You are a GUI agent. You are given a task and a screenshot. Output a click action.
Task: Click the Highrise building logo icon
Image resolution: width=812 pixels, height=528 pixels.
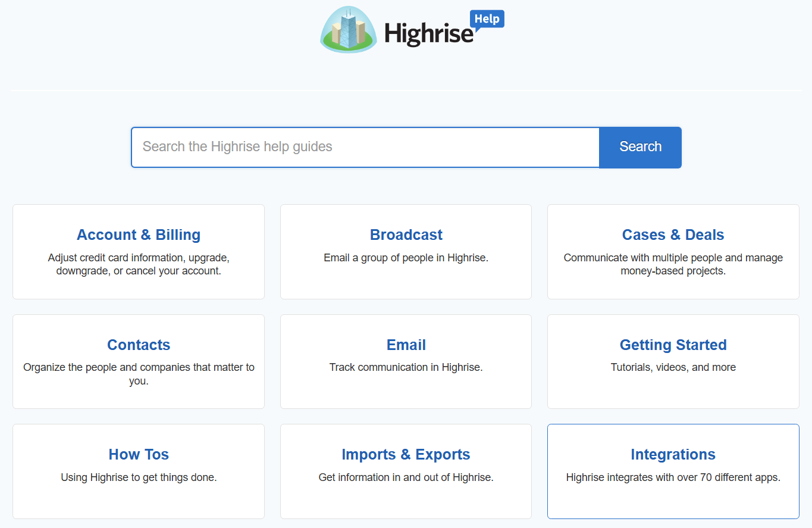(x=349, y=29)
